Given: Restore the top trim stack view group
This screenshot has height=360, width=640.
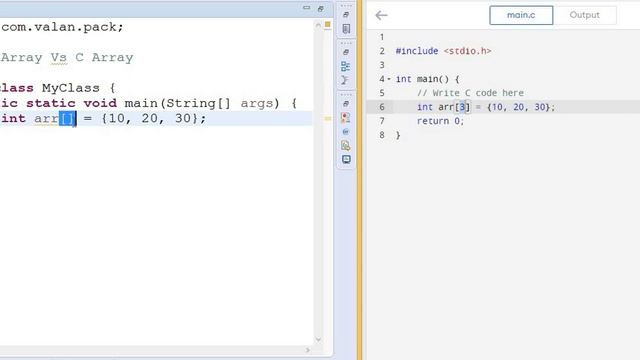Looking at the screenshot, I should (x=346, y=15).
